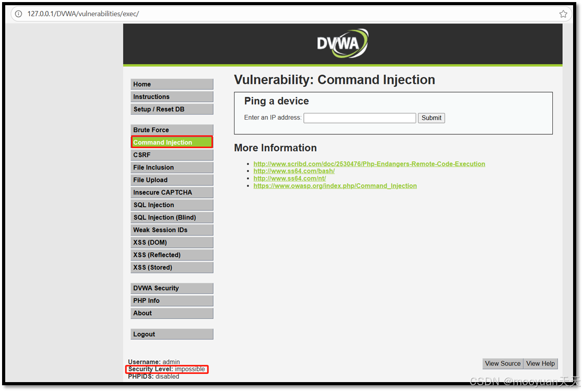This screenshot has height=392, width=583.
Task: Open the XSS (Stored) page
Action: (x=172, y=268)
